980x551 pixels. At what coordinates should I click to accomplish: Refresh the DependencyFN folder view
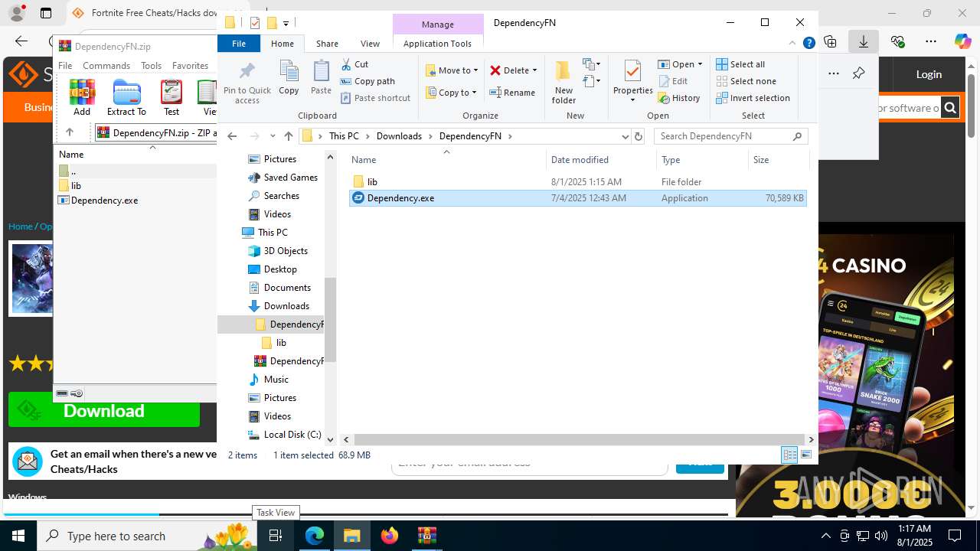(639, 136)
